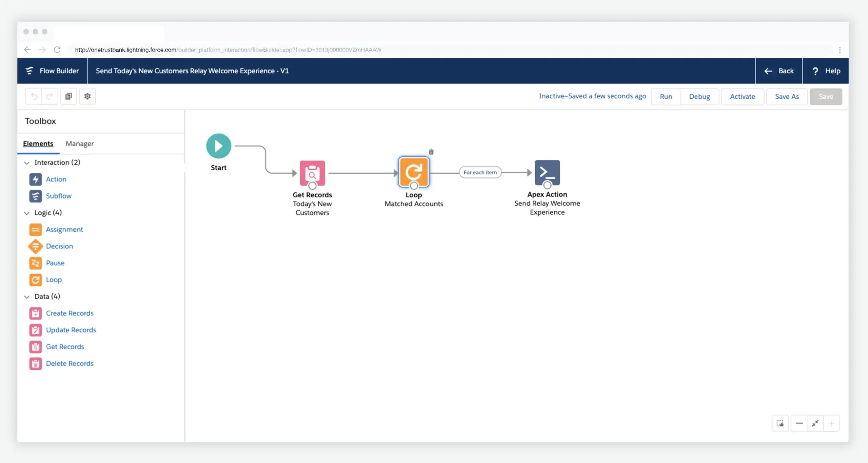This screenshot has width=868, height=463.
Task: Zoom out the canvas with minus icon
Action: (799, 423)
